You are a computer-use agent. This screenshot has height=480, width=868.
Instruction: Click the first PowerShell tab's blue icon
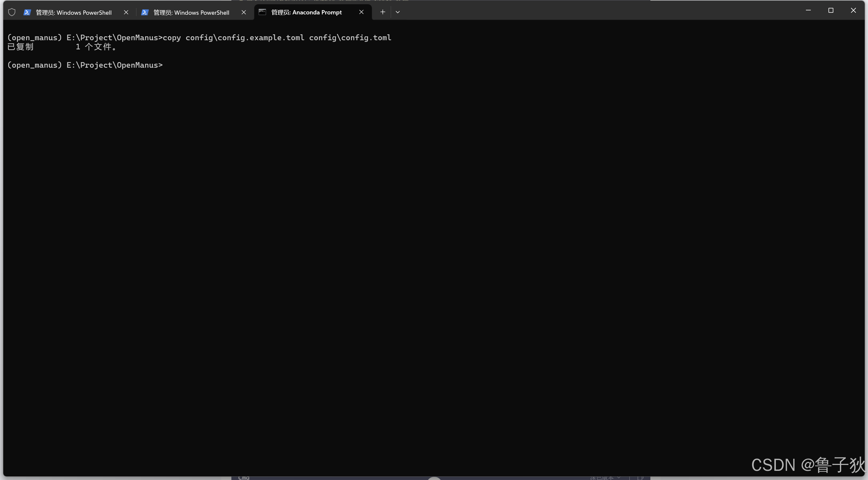(x=27, y=12)
